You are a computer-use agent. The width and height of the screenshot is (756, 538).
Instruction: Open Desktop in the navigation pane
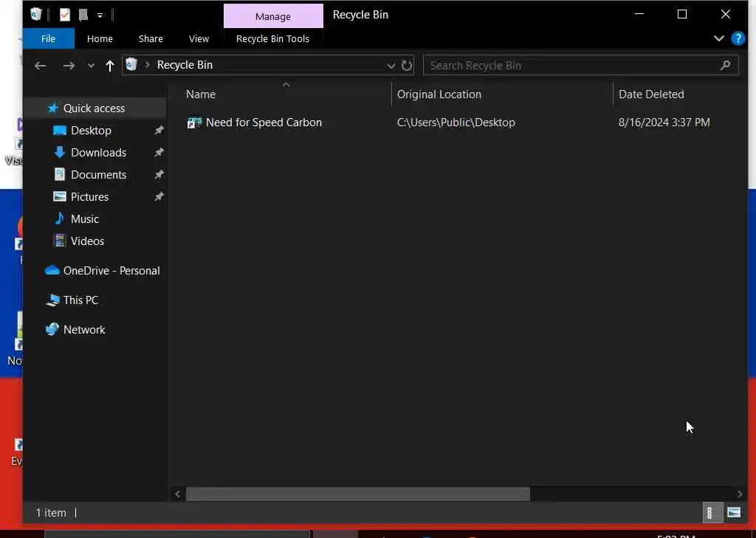tap(91, 131)
